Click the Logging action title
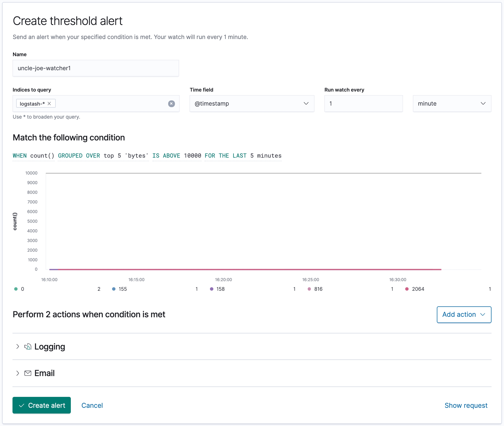Viewport: 504px width, 426px height. click(50, 347)
